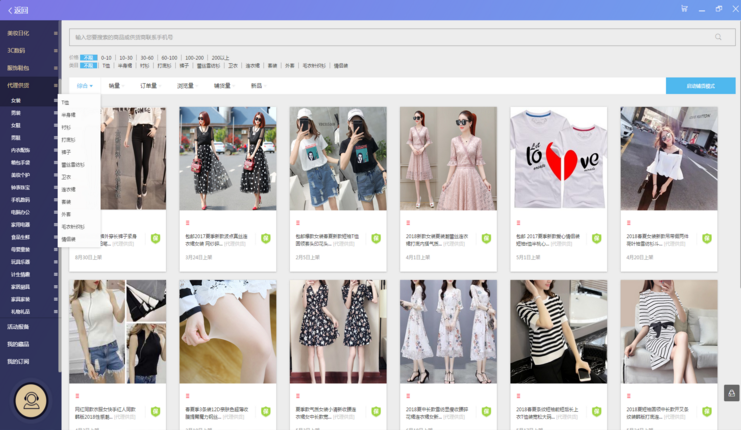Click green shield badge on LOVE t-shirt card

click(x=595, y=238)
